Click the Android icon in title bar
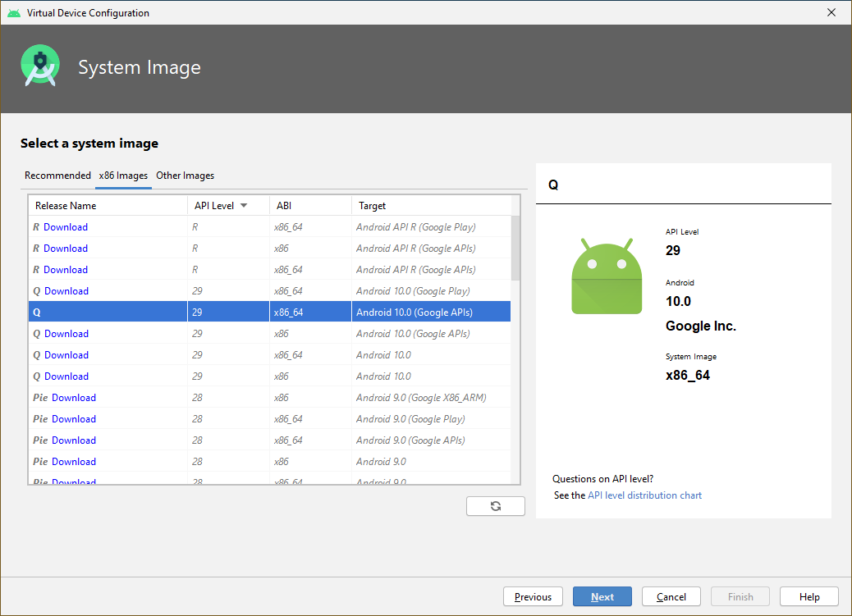The width and height of the screenshot is (852, 616). [14, 12]
